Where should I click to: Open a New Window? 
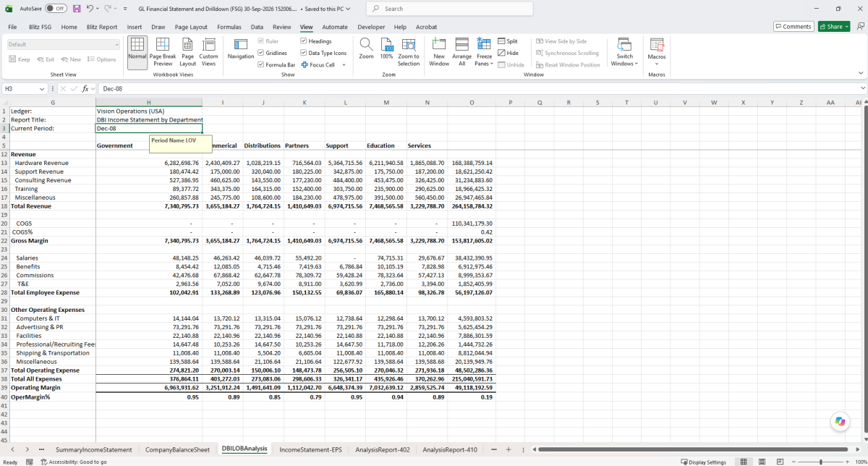coord(439,53)
